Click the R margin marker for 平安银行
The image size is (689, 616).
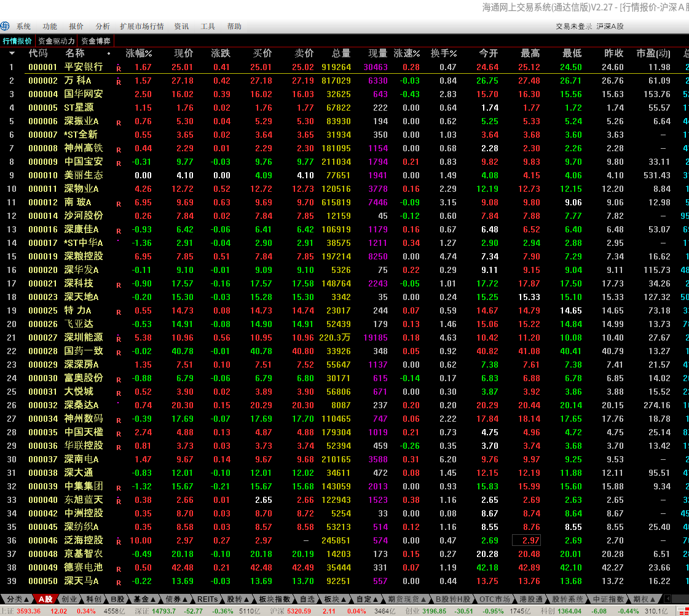(119, 68)
